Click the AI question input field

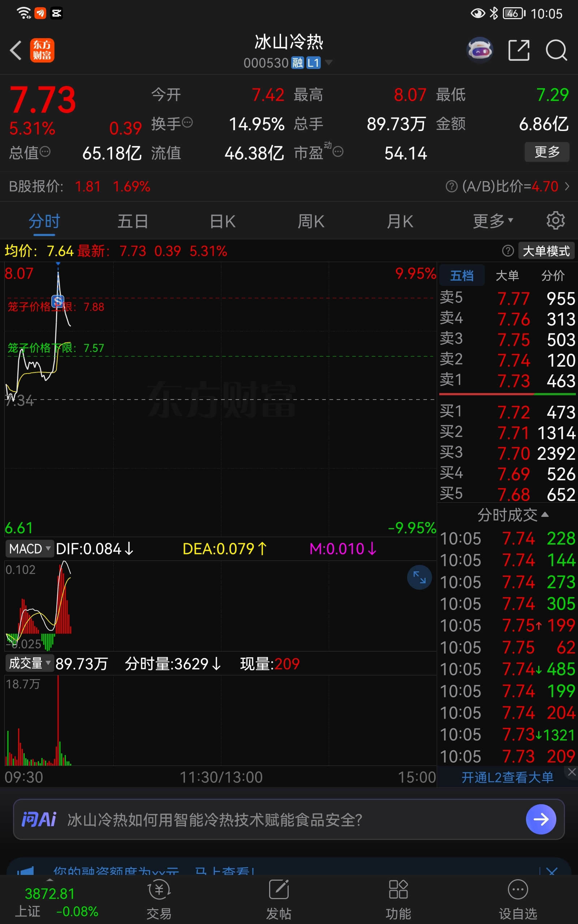click(289, 819)
